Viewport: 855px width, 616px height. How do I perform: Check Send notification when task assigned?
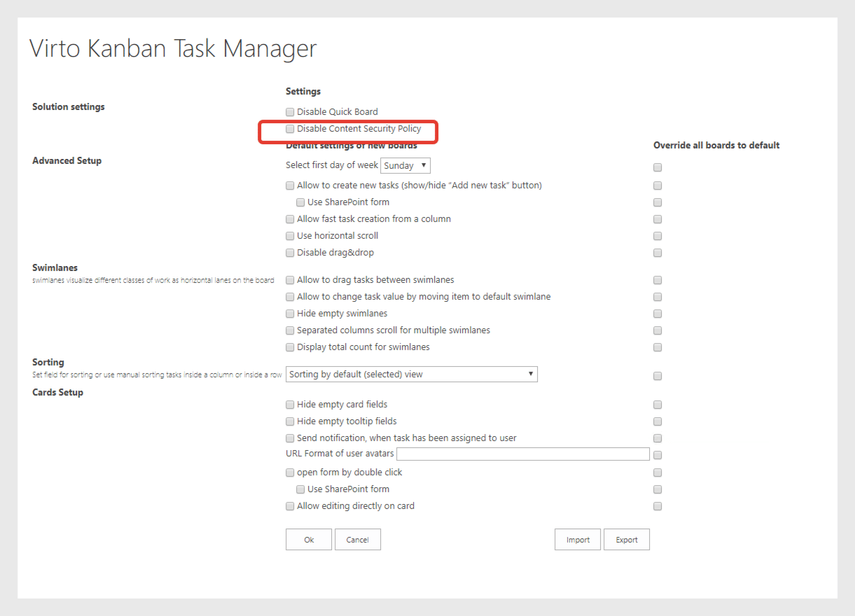click(290, 439)
